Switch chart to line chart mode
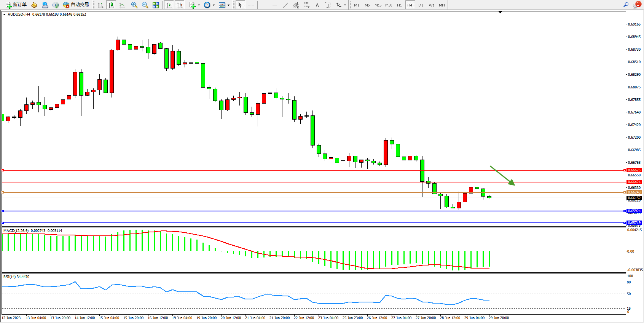The image size is (644, 323). [122, 5]
